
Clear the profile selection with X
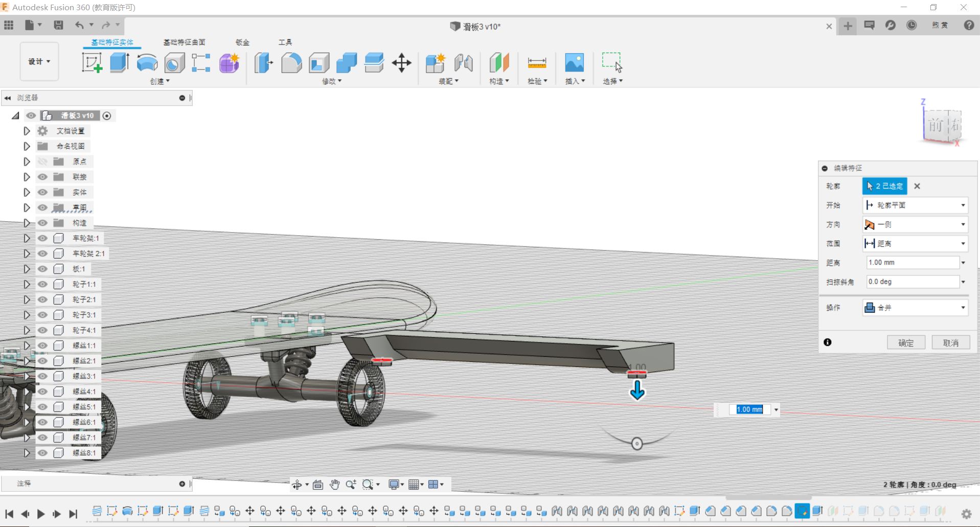[917, 186]
